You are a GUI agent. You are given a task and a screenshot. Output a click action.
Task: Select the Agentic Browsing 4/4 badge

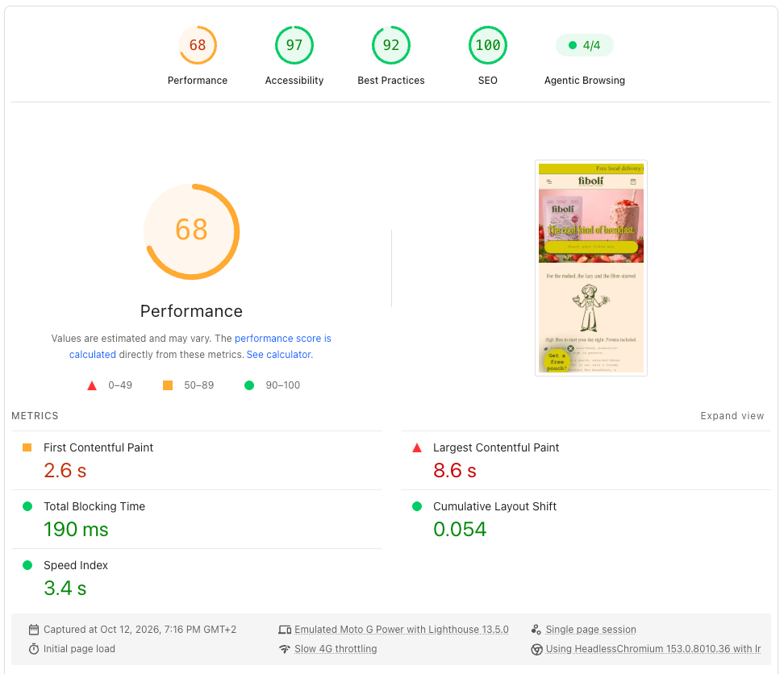point(585,45)
